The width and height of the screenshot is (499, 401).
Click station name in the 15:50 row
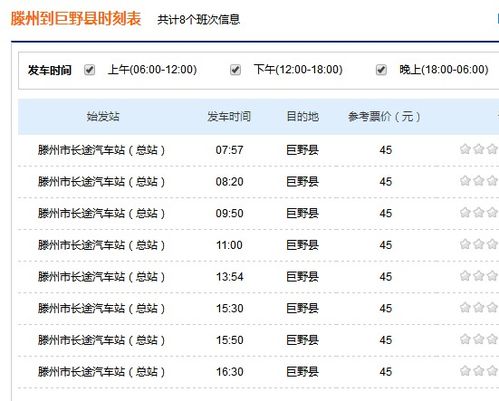[x=101, y=340]
